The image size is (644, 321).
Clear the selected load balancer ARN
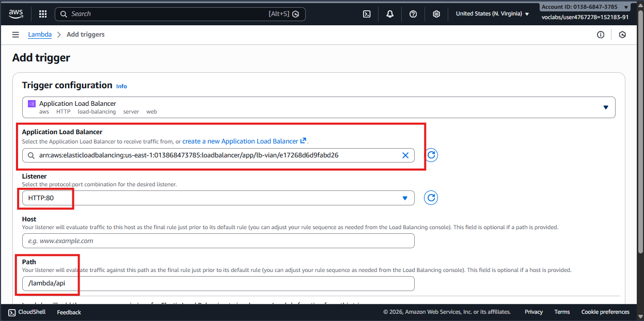[405, 155]
